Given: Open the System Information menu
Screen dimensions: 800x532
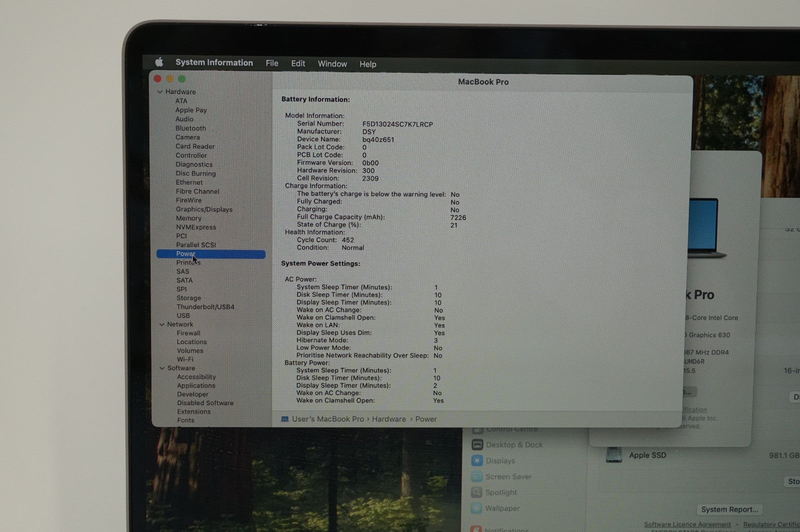Looking at the screenshot, I should (x=214, y=62).
